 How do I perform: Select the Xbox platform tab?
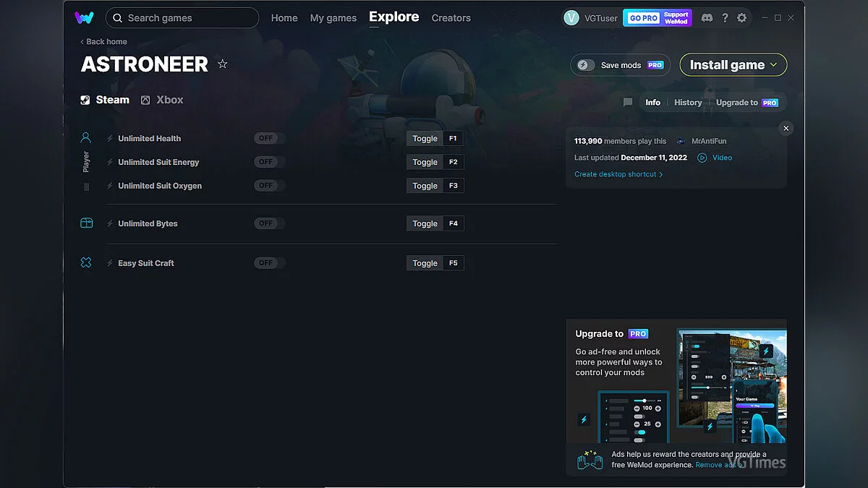coord(162,100)
